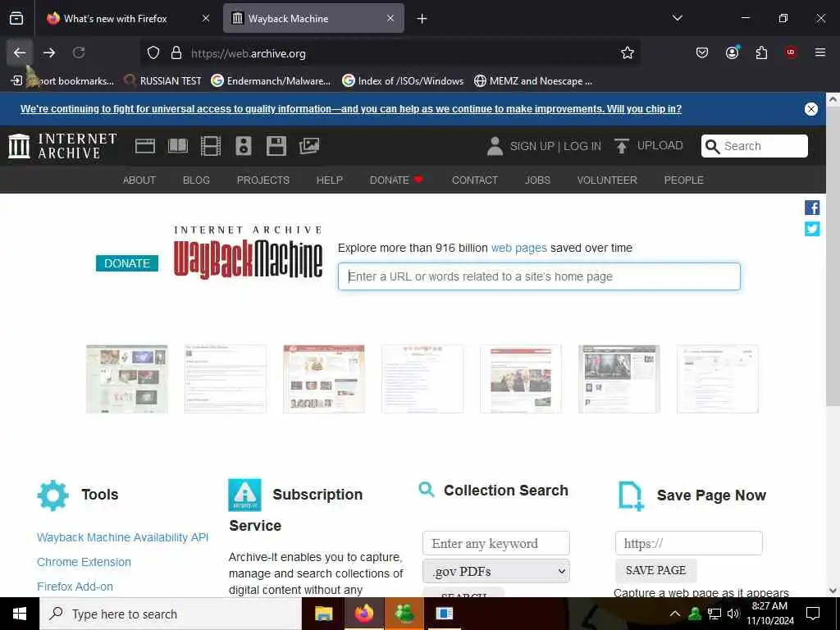Click the Windows Start button
Screen dimensions: 840x630
coord(20,614)
